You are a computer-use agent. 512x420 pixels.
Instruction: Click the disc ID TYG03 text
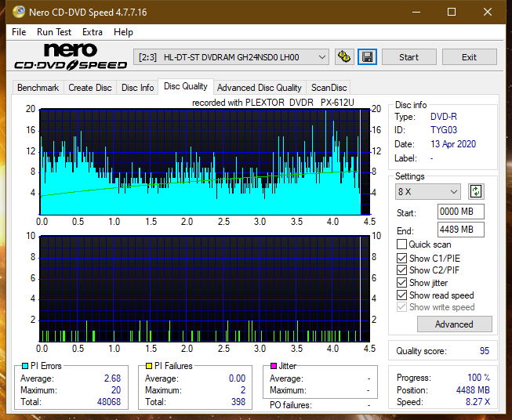point(444,130)
